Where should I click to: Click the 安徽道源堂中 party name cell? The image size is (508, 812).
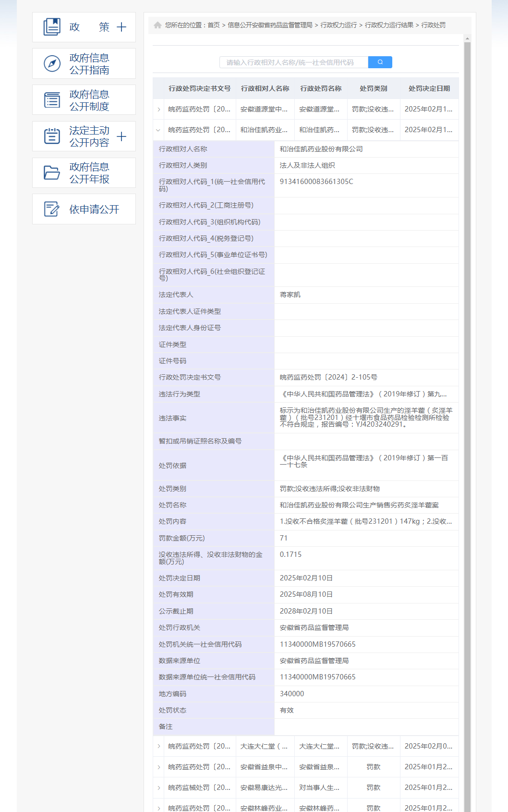264,109
